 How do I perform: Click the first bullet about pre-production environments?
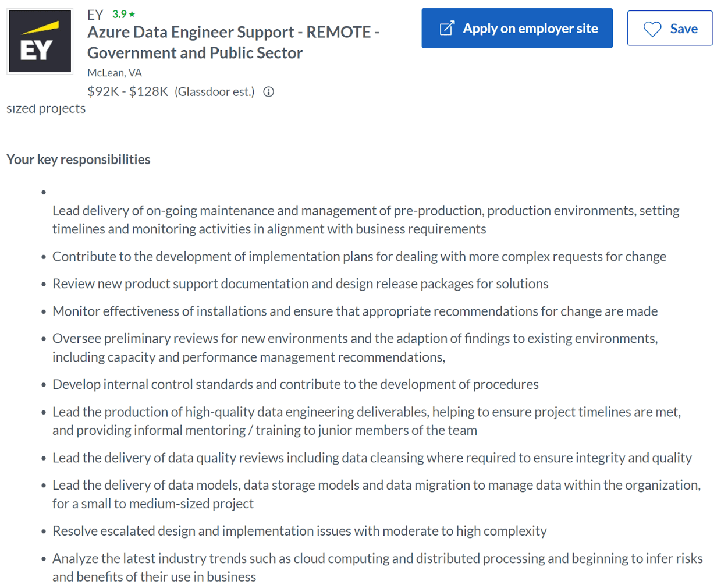[x=365, y=219]
